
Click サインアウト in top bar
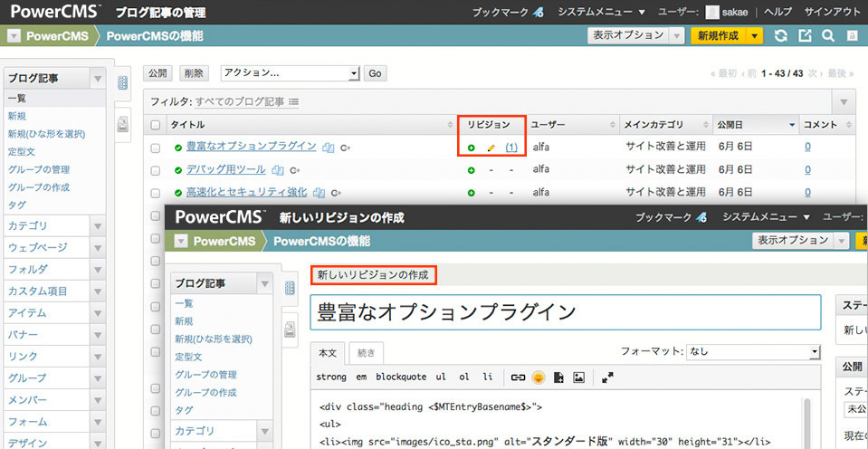click(832, 12)
